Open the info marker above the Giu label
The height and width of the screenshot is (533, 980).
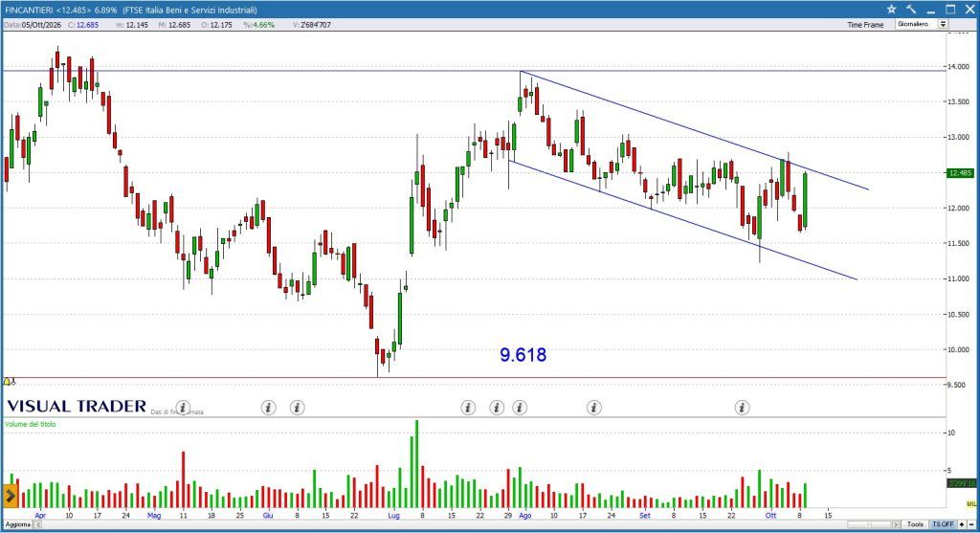pyautogui.click(x=268, y=408)
